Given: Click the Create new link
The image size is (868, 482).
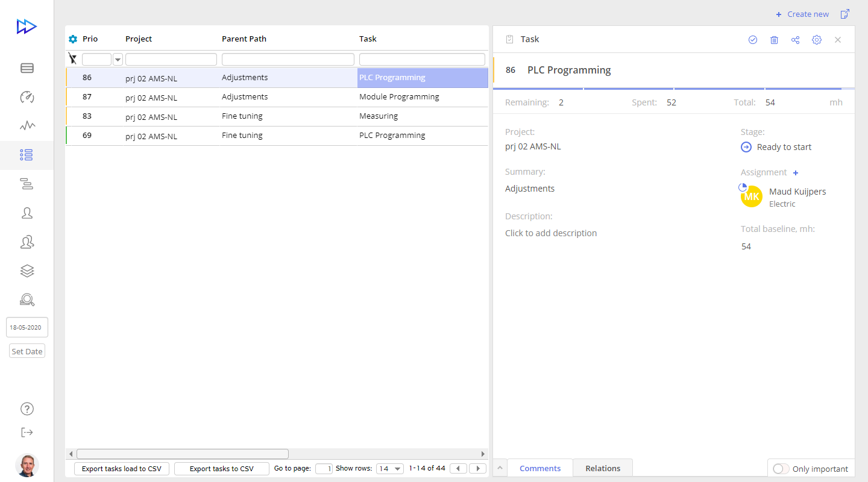Looking at the screenshot, I should point(802,14).
